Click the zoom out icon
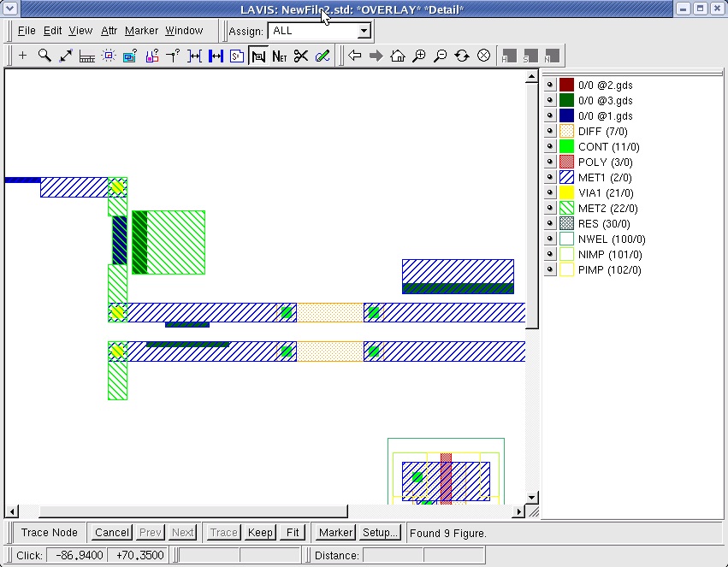 441,56
